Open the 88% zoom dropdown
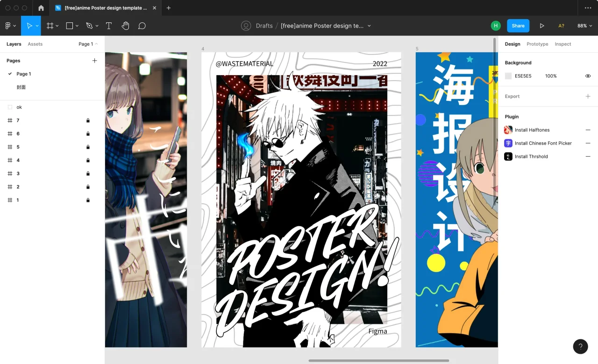The width and height of the screenshot is (598, 364). click(584, 26)
